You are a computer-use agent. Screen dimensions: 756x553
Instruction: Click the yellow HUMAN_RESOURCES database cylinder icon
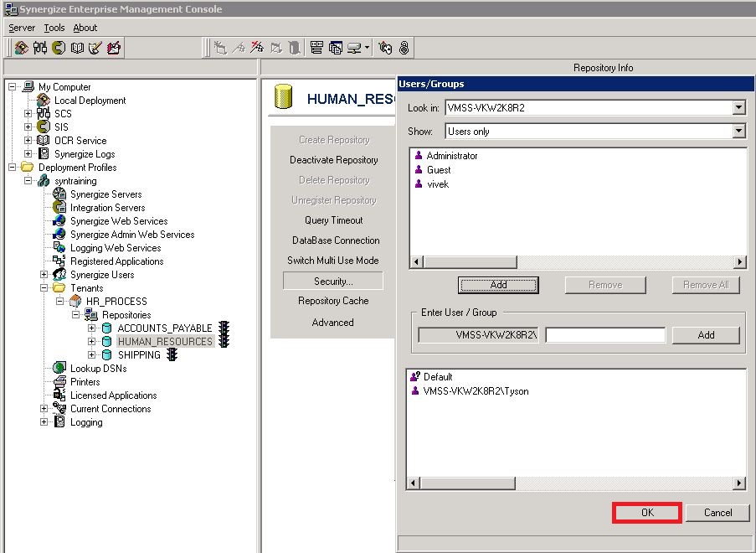(x=284, y=96)
